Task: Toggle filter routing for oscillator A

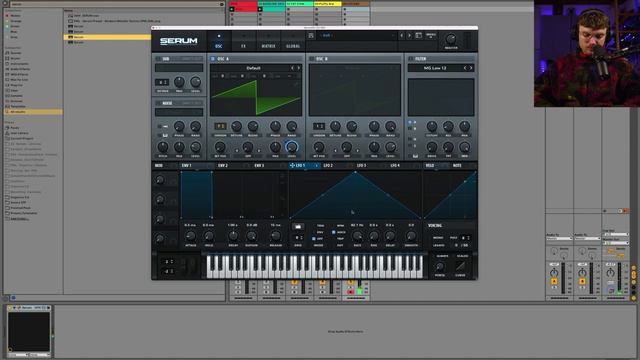Action: pyautogui.click(x=410, y=122)
